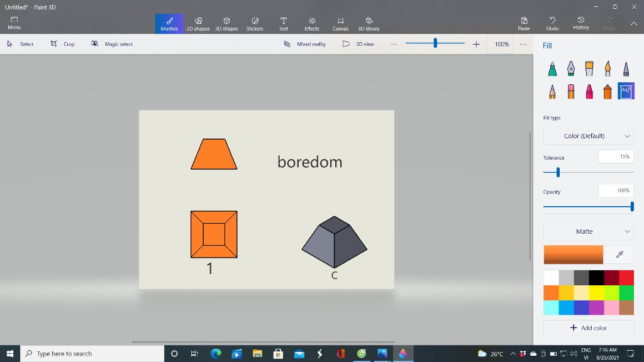Choose the pink color swatch
The height and width of the screenshot is (362, 644).
[x=611, y=307]
